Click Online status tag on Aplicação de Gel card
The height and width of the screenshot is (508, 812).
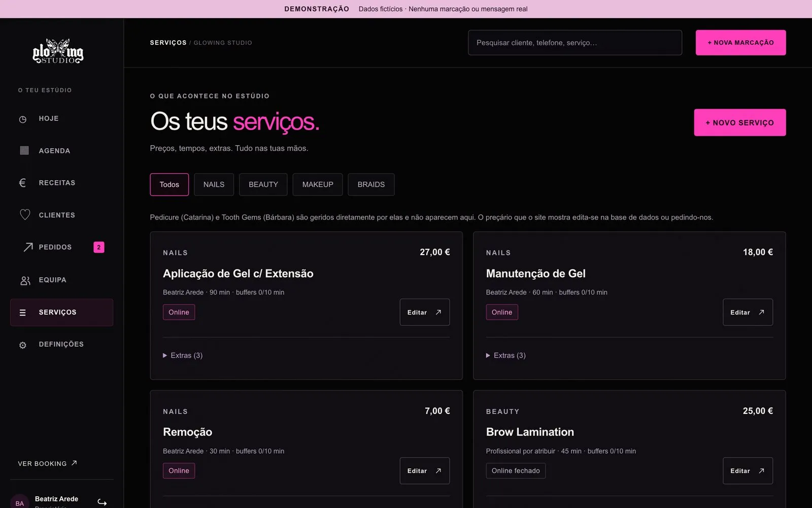click(x=179, y=312)
